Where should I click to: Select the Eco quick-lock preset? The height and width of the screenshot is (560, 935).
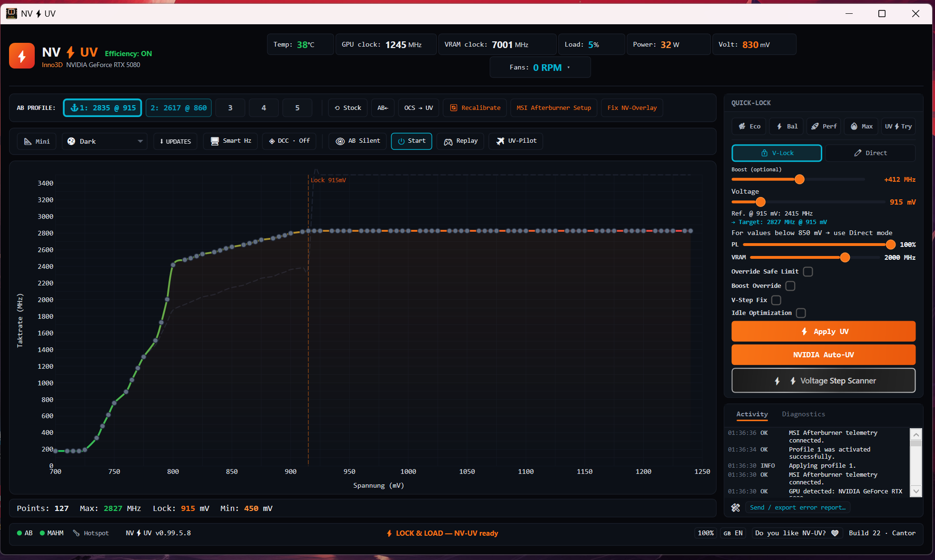pos(749,127)
